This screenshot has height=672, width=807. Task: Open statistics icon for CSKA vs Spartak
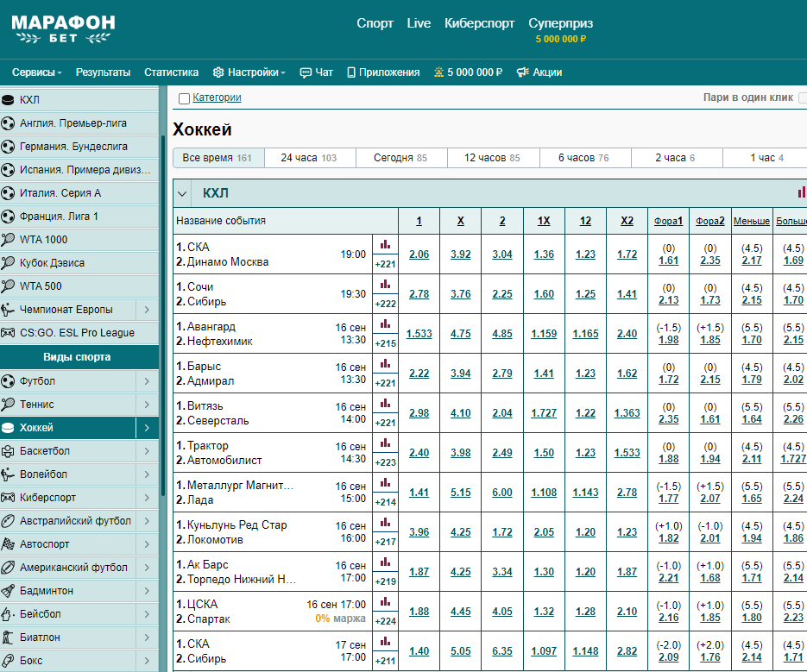385,601
